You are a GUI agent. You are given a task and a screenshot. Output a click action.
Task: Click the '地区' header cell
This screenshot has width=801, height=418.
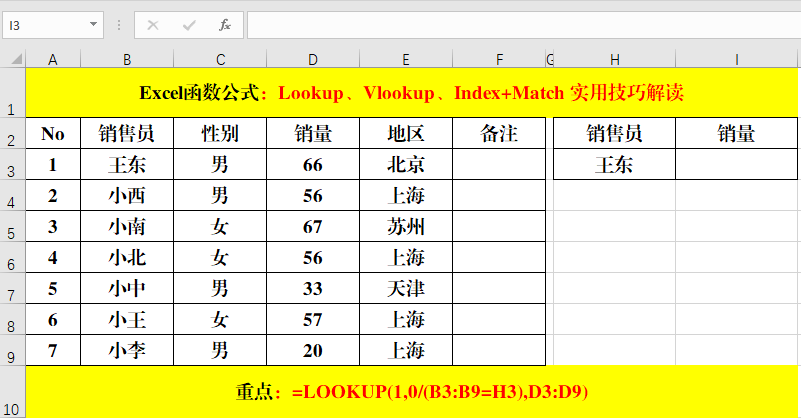[406, 133]
